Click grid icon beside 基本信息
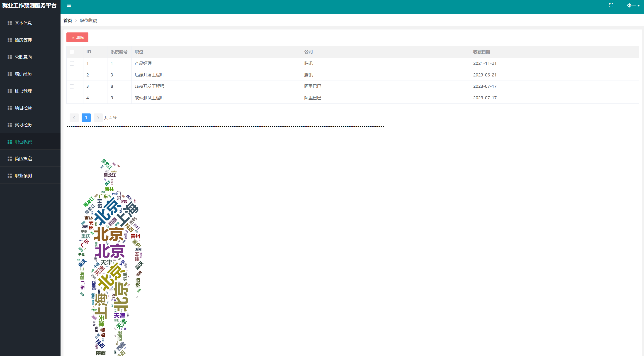This screenshot has width=644, height=356. (10, 23)
